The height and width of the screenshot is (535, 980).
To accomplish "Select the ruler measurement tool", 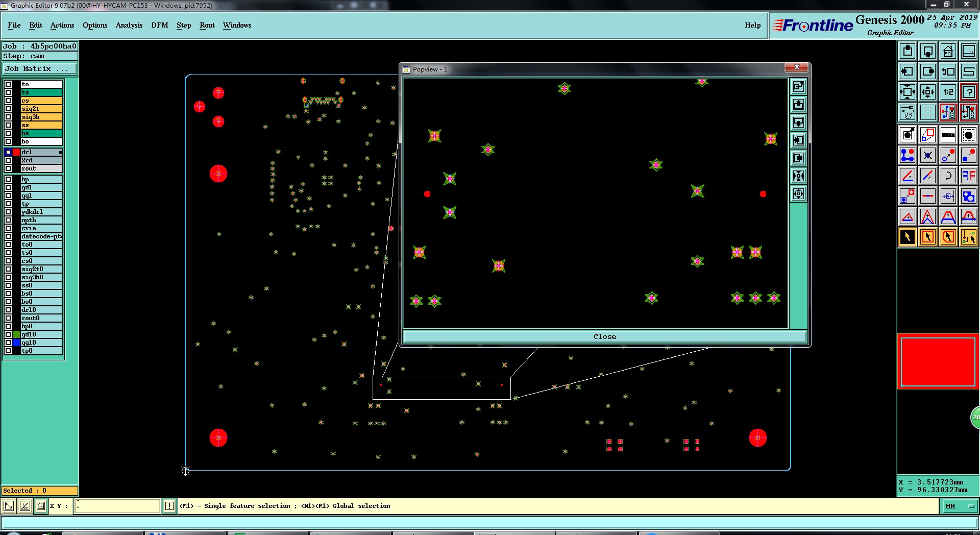I will (948, 135).
